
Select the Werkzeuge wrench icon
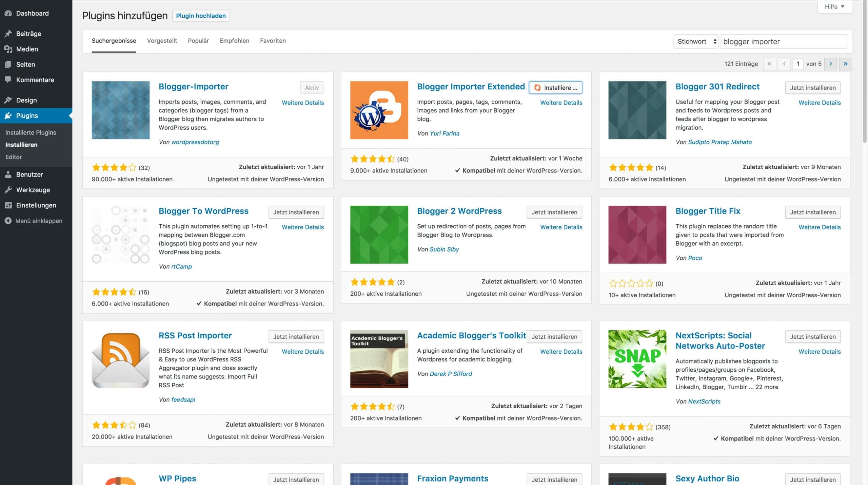8,189
